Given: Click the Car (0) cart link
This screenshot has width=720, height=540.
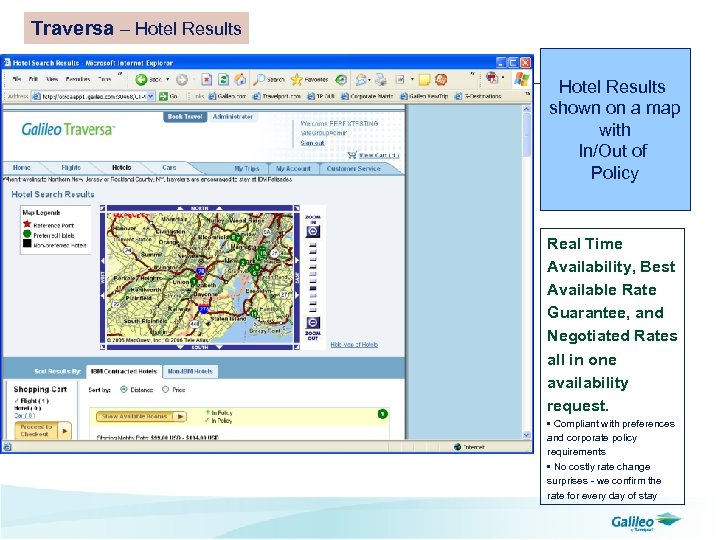Looking at the screenshot, I should click(x=24, y=415).
